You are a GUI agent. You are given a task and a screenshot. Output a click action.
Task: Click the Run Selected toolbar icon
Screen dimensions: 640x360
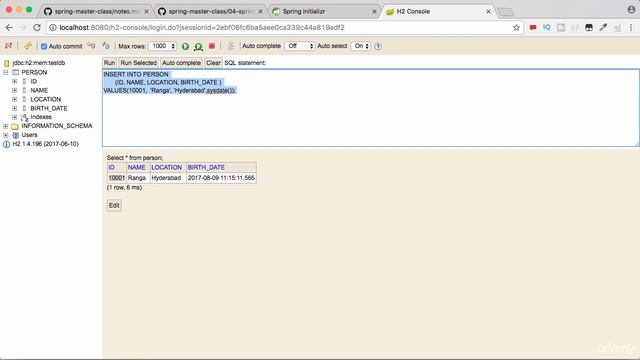198,46
